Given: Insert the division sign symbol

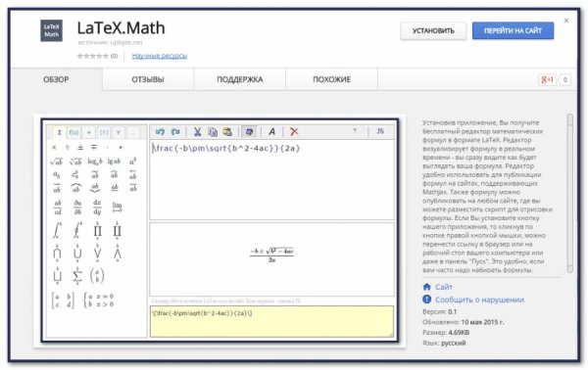Looking at the screenshot, I should click(67, 148).
